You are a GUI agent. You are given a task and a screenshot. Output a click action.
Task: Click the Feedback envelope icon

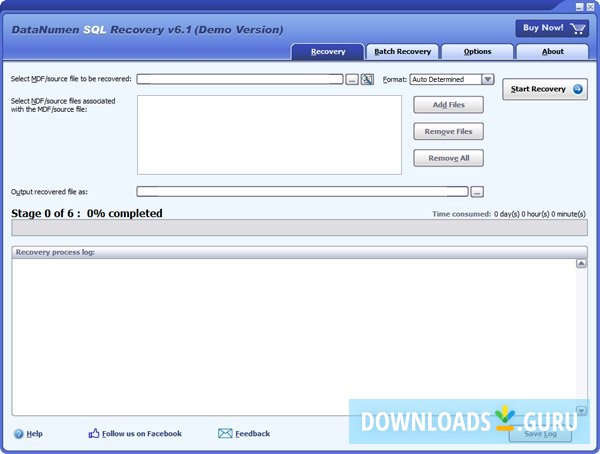coord(225,433)
